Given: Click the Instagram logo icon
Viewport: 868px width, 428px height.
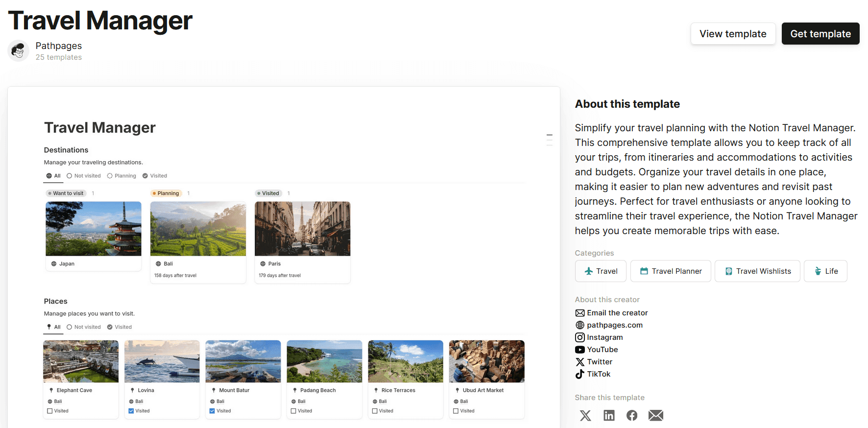Looking at the screenshot, I should 580,337.
